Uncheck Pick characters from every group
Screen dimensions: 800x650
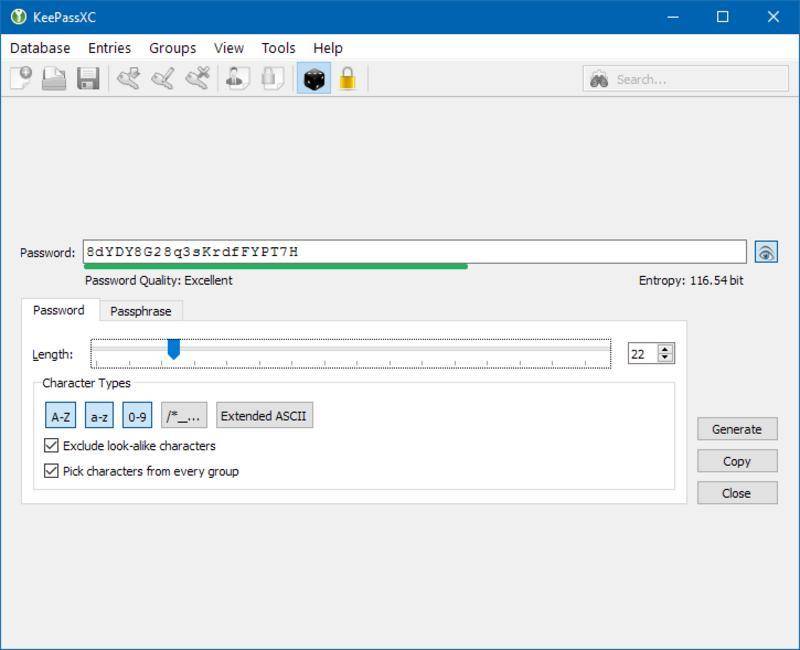pyautogui.click(x=52, y=471)
